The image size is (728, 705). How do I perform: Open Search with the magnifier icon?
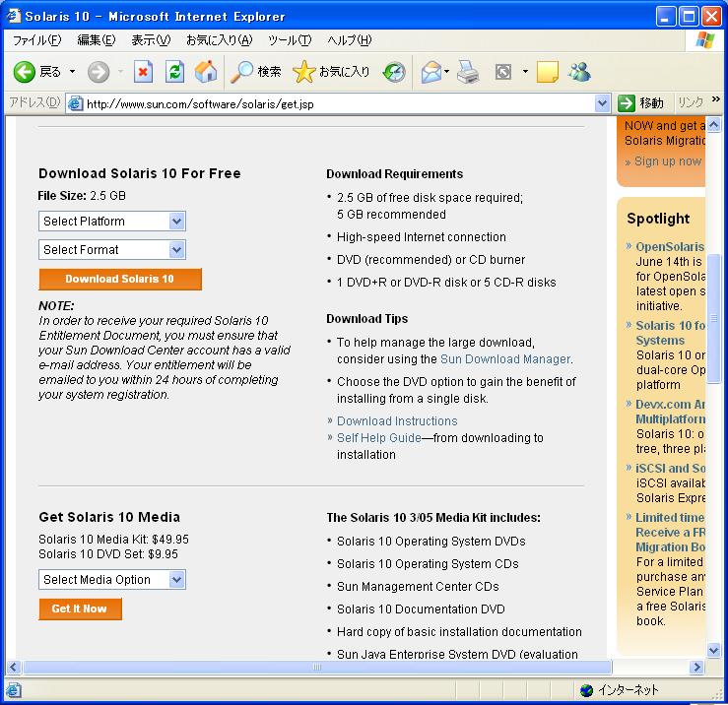(241, 72)
